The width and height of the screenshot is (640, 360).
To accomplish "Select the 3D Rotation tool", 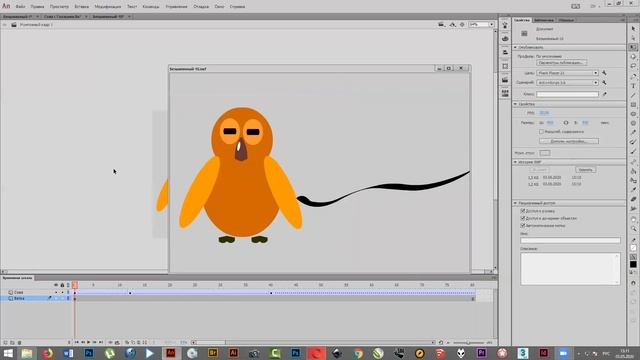I will [633, 57].
